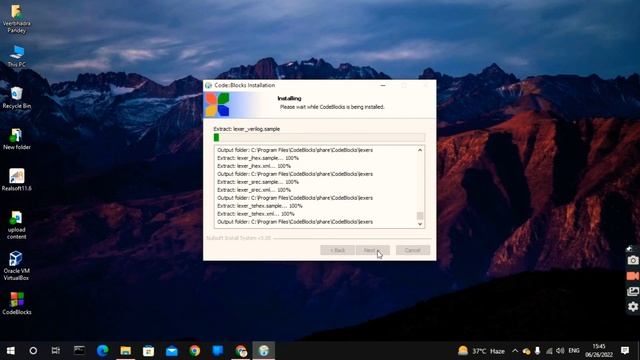Pin the recorder side panel

tap(629, 248)
